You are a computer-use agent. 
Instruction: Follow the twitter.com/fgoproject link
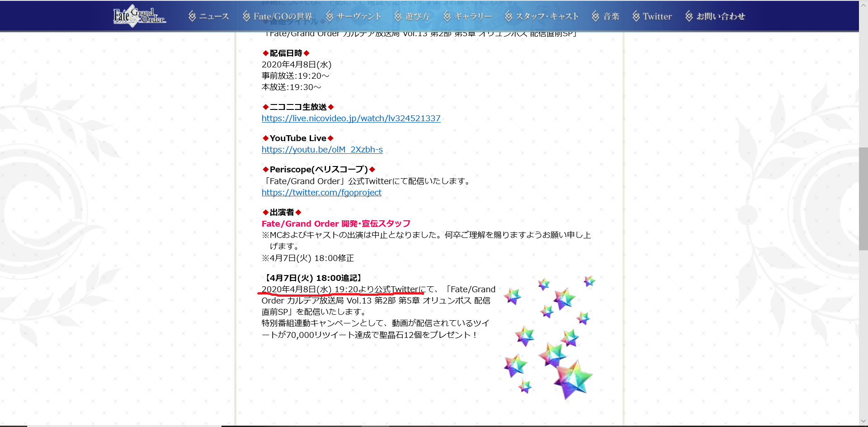click(x=321, y=193)
